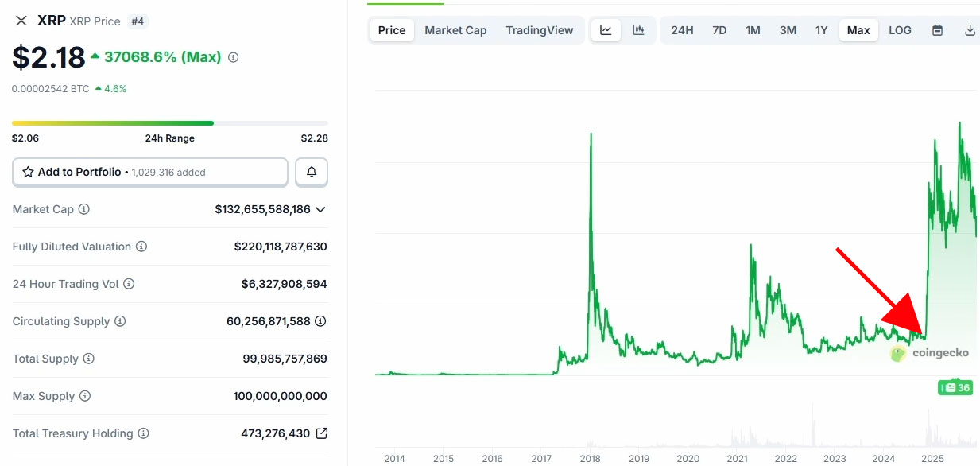Click the $220,118,787,630 valuation value
980x466 pixels.
point(281,247)
